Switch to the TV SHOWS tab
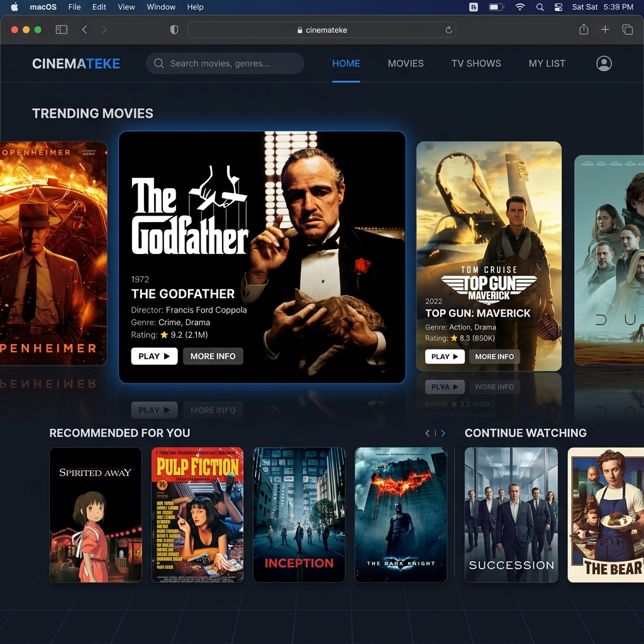Viewport: 644px width, 644px height. point(476,64)
